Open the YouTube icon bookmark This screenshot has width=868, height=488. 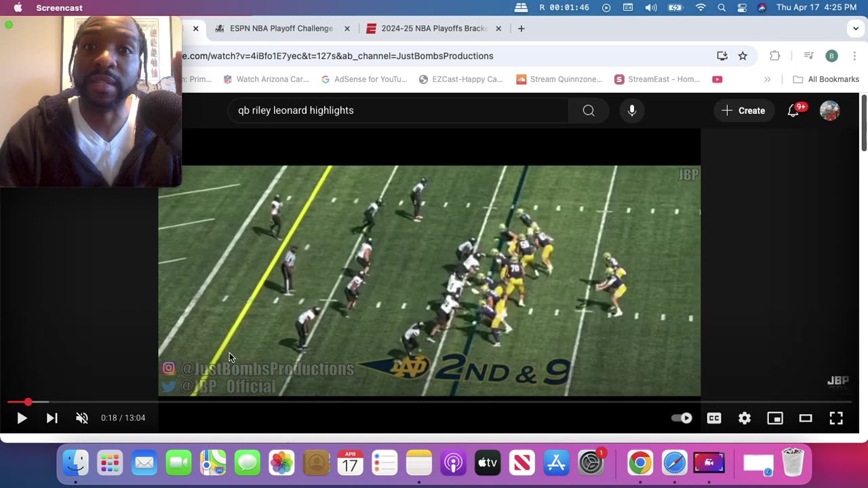click(717, 79)
